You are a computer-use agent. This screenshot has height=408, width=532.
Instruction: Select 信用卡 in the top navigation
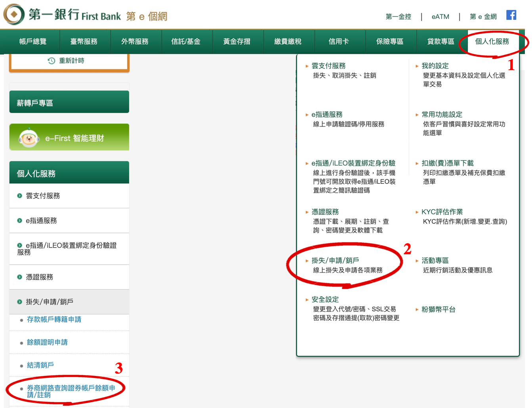pyautogui.click(x=339, y=41)
